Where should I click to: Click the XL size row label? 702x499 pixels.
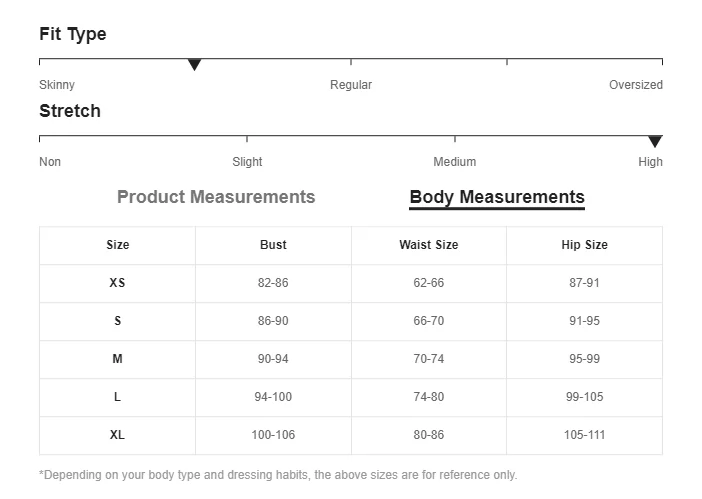tap(117, 435)
